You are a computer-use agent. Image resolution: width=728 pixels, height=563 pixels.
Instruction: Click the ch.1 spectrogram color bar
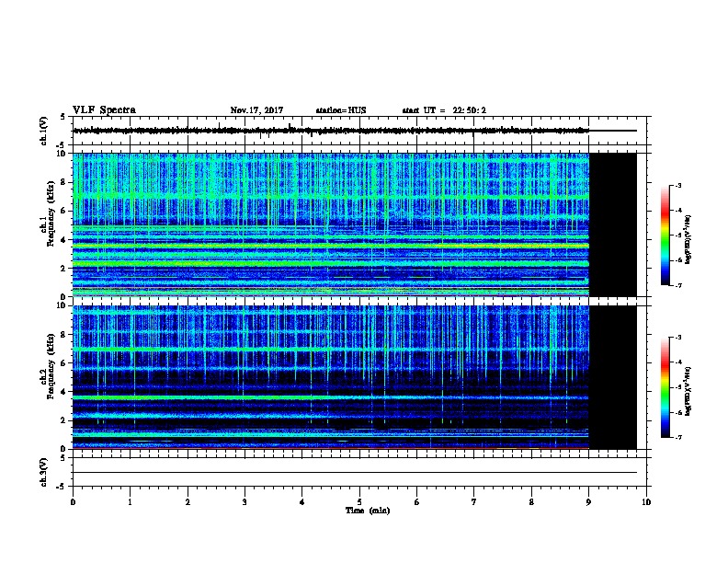tap(665, 236)
